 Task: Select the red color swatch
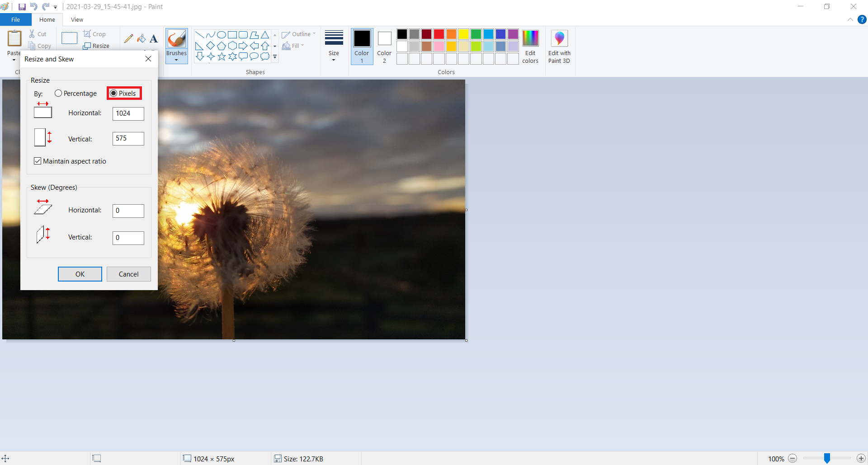[439, 34]
